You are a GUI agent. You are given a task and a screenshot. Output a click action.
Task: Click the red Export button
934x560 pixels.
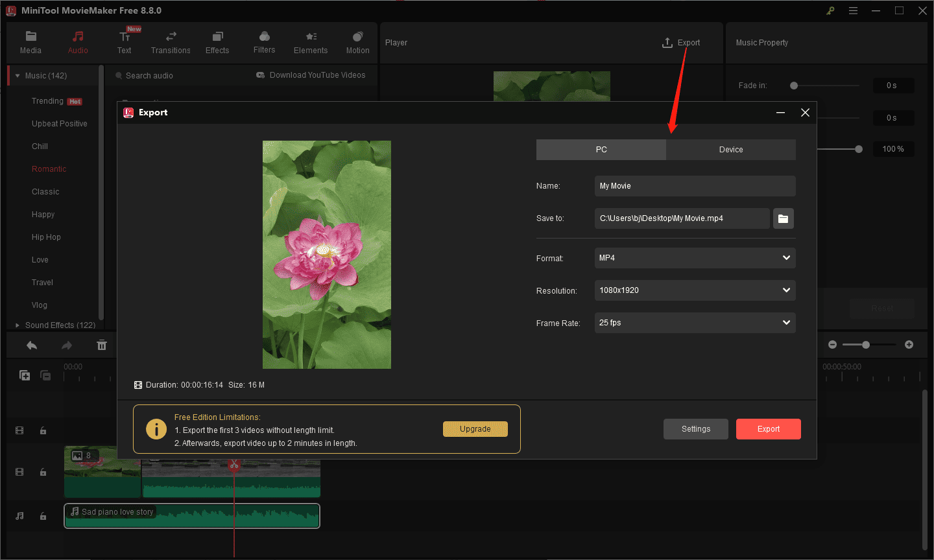(x=769, y=429)
